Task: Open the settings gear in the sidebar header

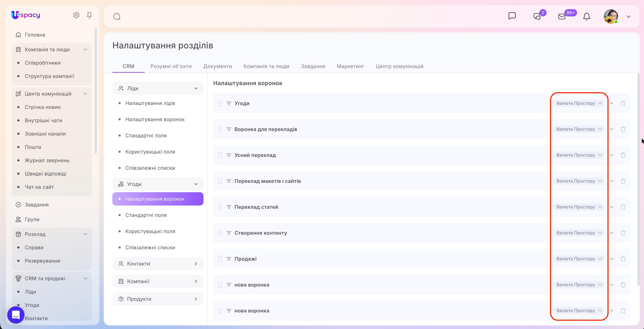Action: point(76,15)
